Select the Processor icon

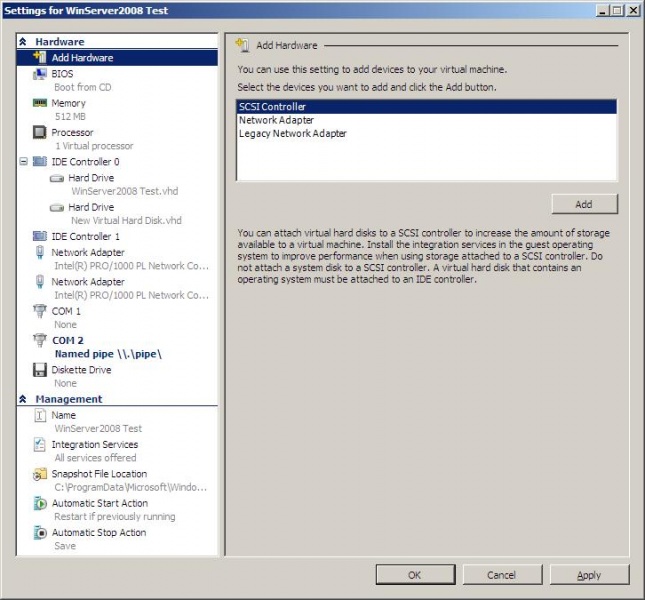tap(40, 132)
